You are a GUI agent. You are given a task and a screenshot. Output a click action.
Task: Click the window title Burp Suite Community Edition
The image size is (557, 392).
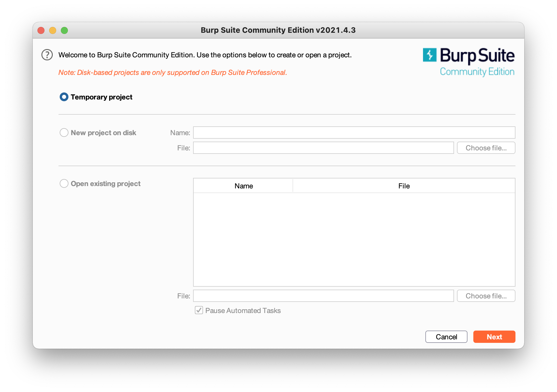[278, 30]
